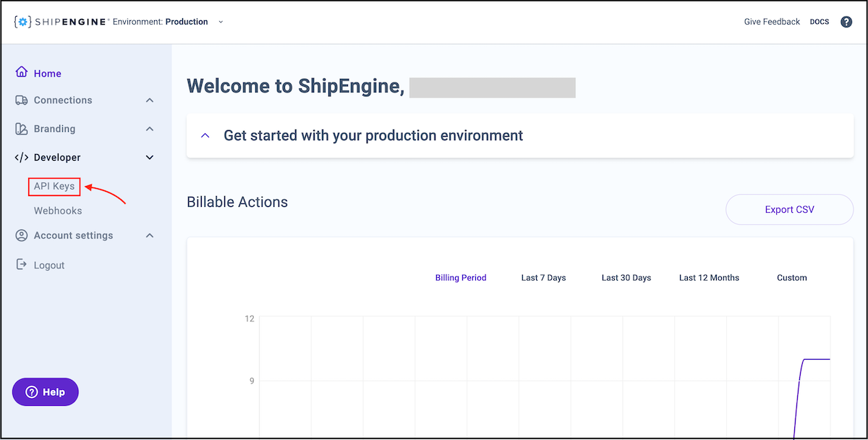The width and height of the screenshot is (868, 440).
Task: Open the Webhooks page
Action: click(x=58, y=211)
